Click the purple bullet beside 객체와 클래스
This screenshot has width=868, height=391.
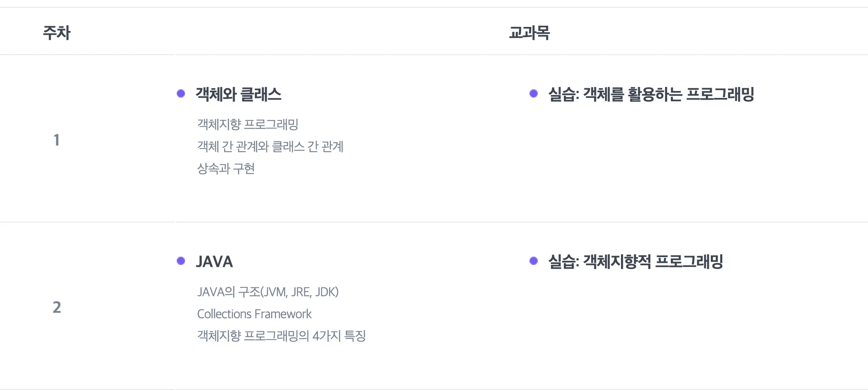(x=181, y=94)
